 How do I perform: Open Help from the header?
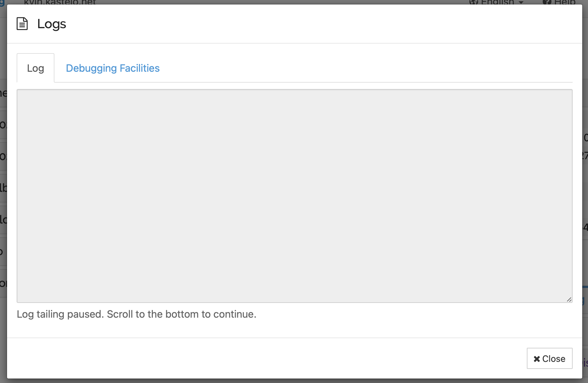[x=565, y=3]
